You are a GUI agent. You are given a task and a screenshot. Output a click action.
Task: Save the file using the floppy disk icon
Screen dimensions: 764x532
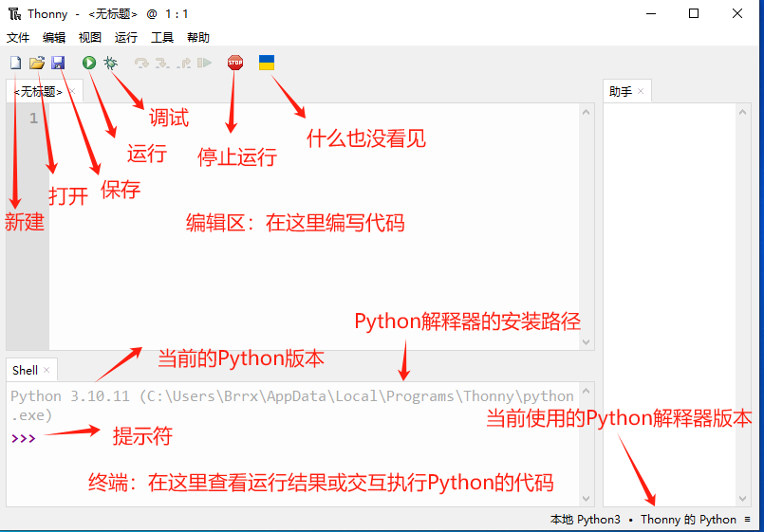[58, 63]
